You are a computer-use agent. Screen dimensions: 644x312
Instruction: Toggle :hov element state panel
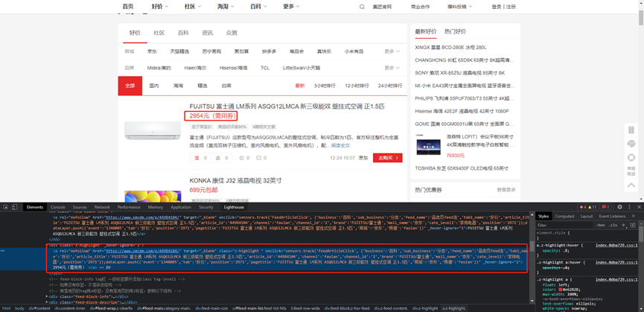(602, 225)
